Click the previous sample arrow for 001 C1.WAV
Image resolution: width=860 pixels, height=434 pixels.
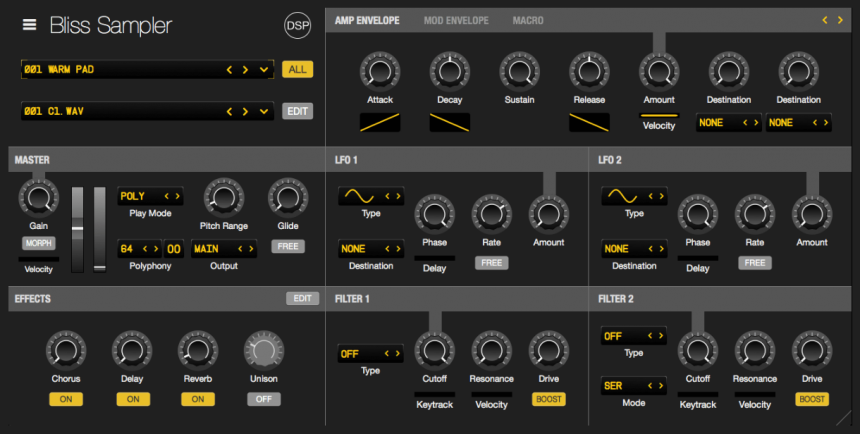click(x=229, y=111)
